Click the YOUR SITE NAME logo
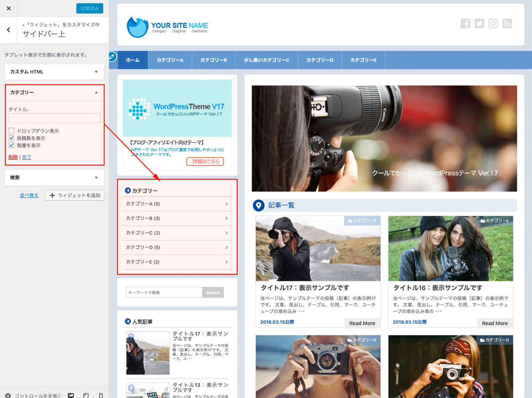The width and height of the screenshot is (532, 398). click(167, 27)
